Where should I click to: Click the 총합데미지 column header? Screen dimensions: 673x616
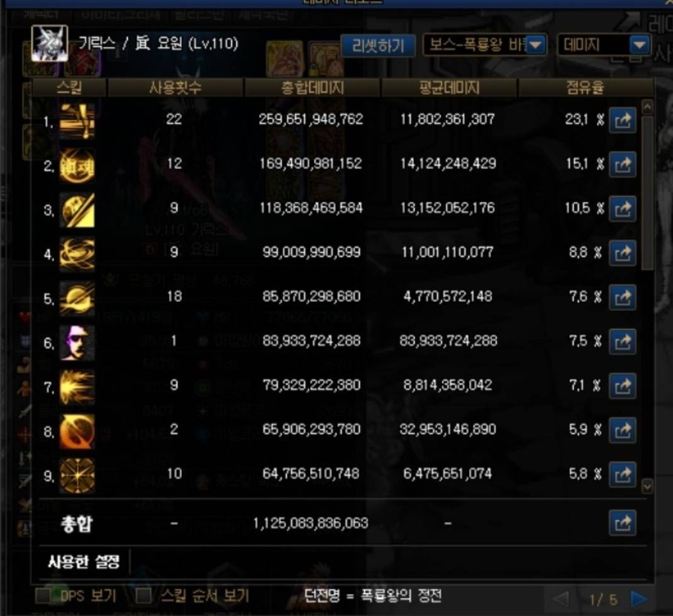tap(313, 88)
